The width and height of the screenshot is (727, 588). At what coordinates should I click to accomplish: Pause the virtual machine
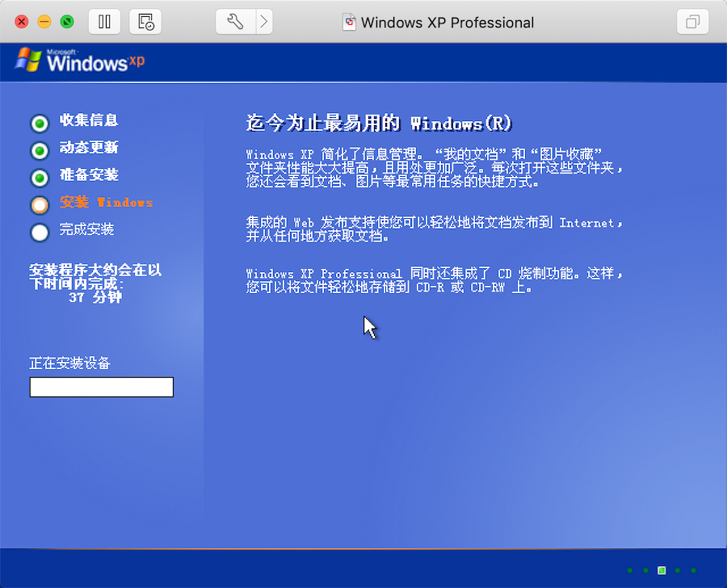click(104, 22)
